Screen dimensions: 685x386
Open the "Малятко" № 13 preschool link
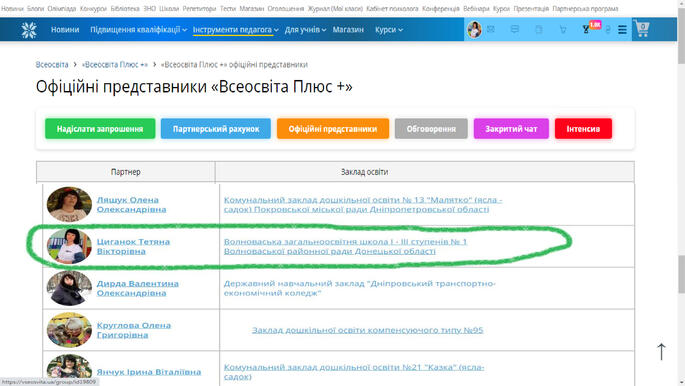(x=363, y=204)
